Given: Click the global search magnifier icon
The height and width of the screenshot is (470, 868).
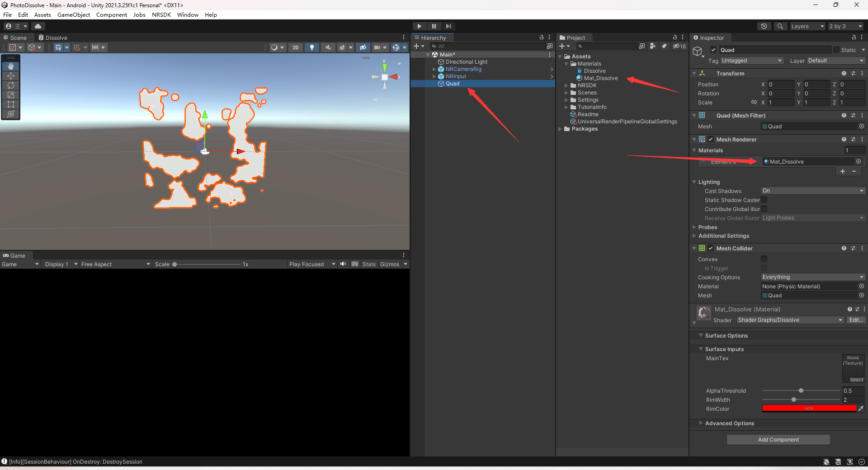Looking at the screenshot, I should pos(780,26).
